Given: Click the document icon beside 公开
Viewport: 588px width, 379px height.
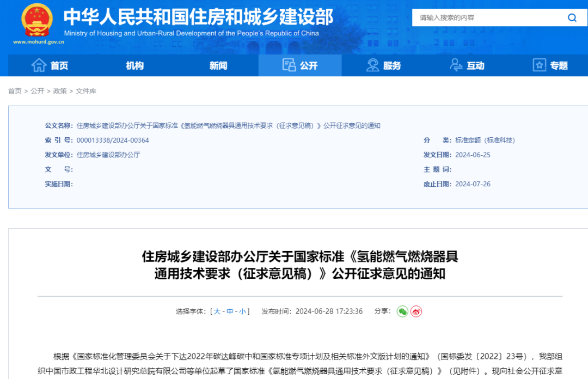Looking at the screenshot, I should (x=289, y=65).
